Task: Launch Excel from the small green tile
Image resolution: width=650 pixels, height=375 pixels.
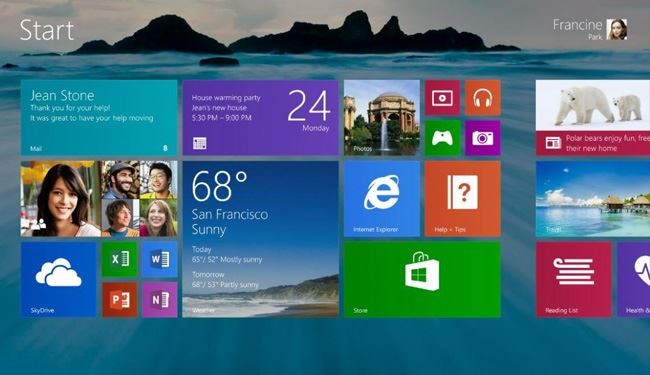Action: [120, 259]
